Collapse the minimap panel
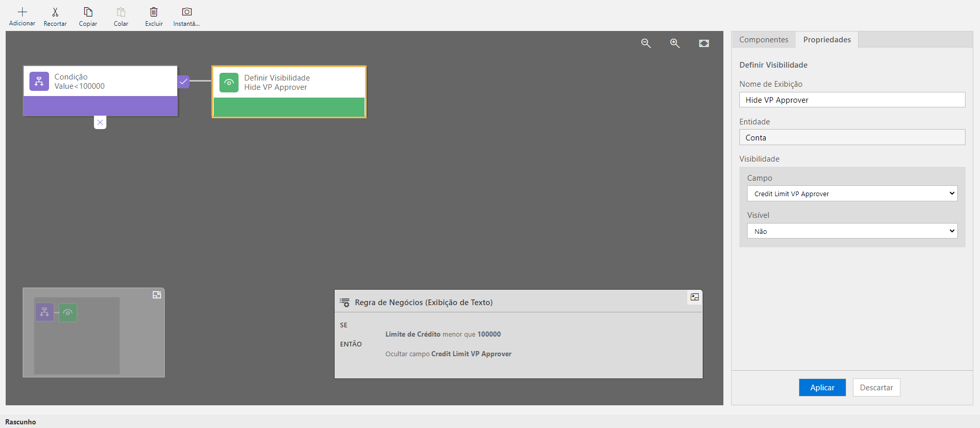 157,295
